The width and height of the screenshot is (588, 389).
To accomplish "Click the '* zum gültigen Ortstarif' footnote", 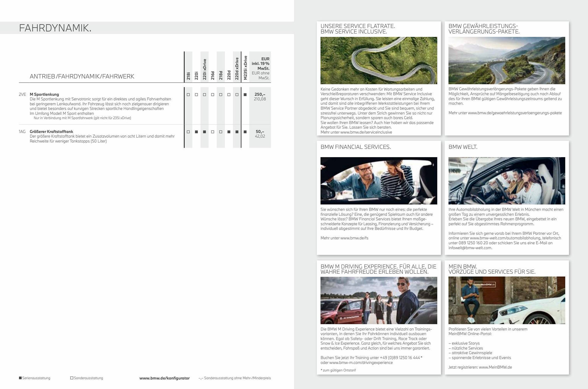I will click(338, 370).
